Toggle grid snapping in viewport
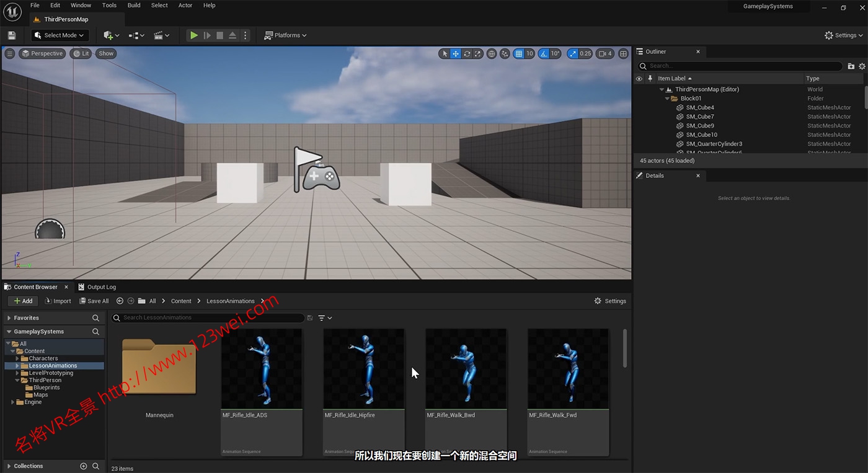The image size is (868, 473). pos(519,54)
